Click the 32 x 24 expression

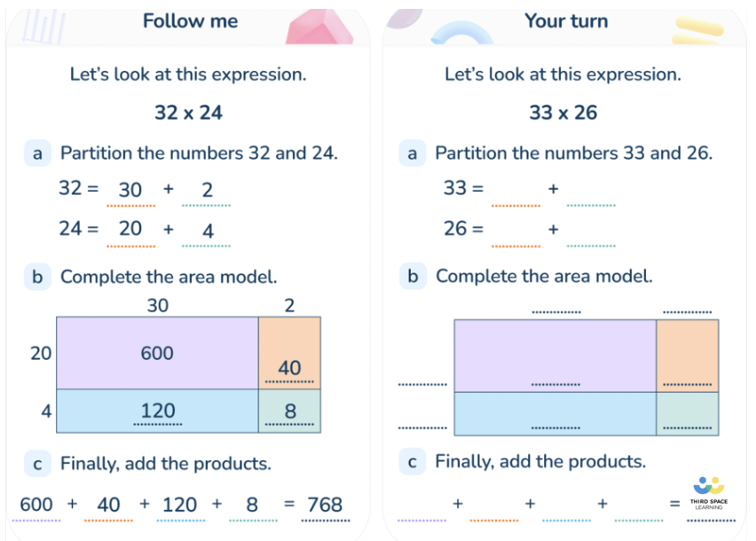[188, 113]
